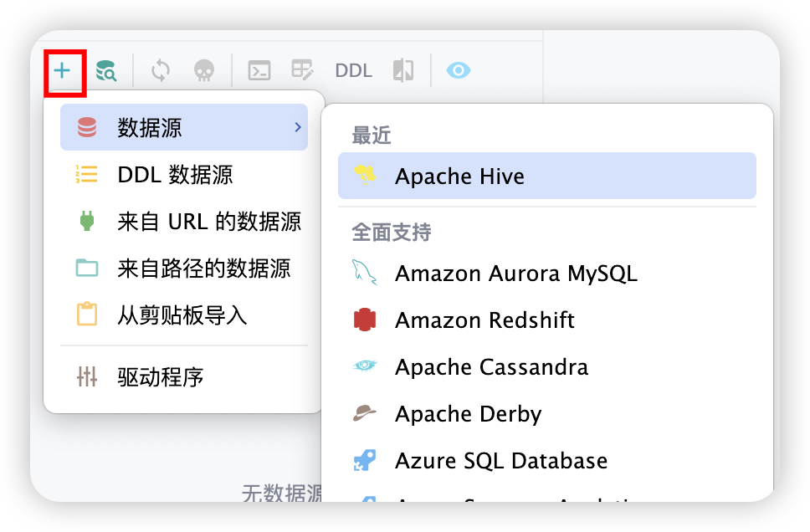
Task: Click the drivers sliders icon
Action: click(x=87, y=376)
